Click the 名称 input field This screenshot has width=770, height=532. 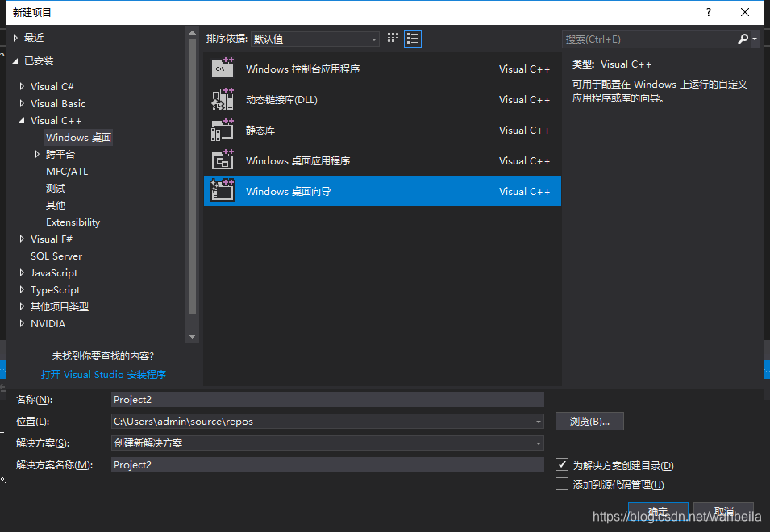[327, 400]
